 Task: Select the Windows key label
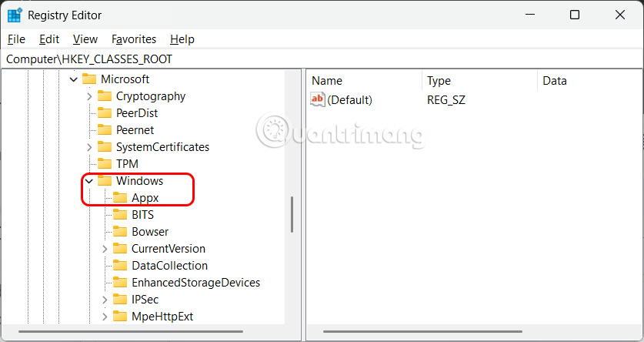139,181
